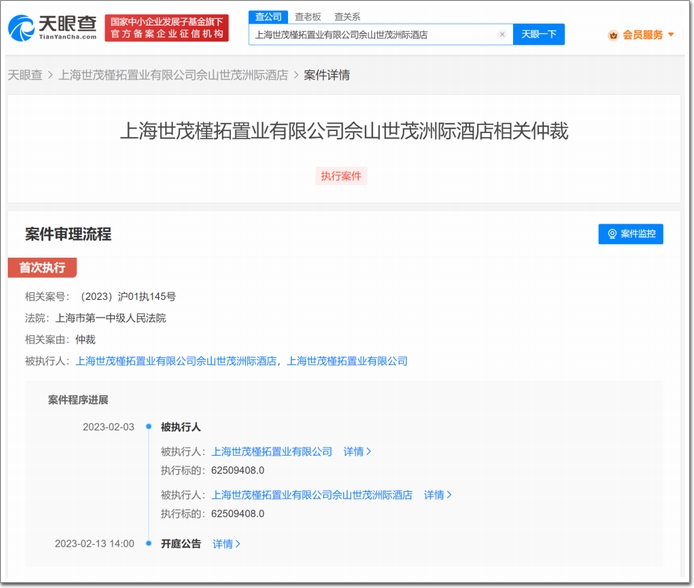
Task: Open 上海世茂槿拓置业有限公司 link in 被执行人 row
Action: click(x=347, y=361)
